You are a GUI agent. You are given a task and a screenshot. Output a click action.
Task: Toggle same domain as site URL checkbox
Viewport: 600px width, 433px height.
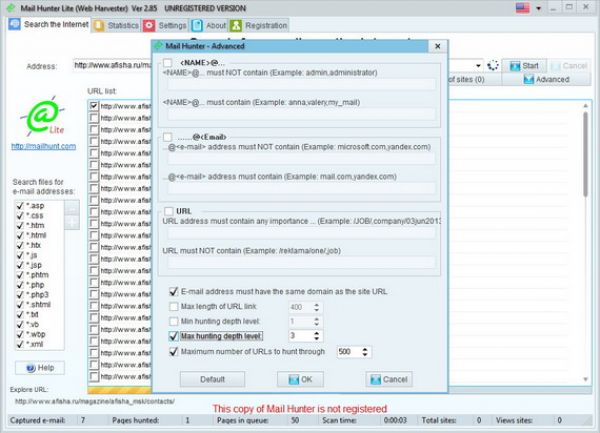pyautogui.click(x=173, y=291)
